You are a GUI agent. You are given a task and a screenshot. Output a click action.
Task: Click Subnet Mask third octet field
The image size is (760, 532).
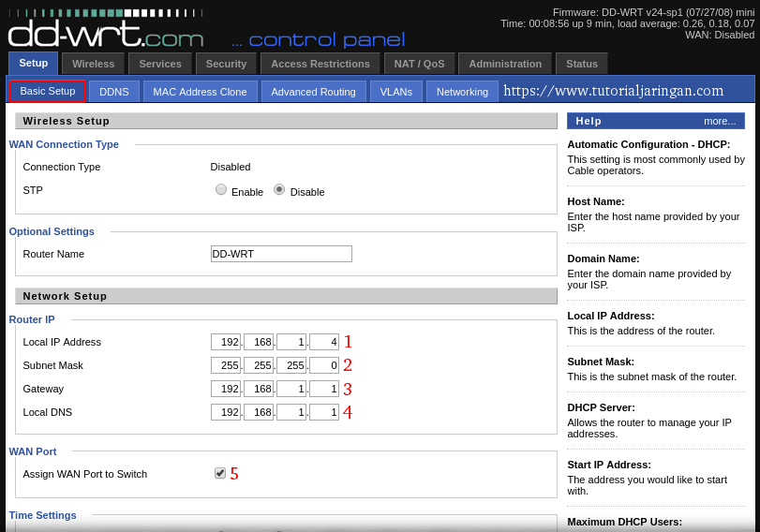pyautogui.click(x=291, y=365)
